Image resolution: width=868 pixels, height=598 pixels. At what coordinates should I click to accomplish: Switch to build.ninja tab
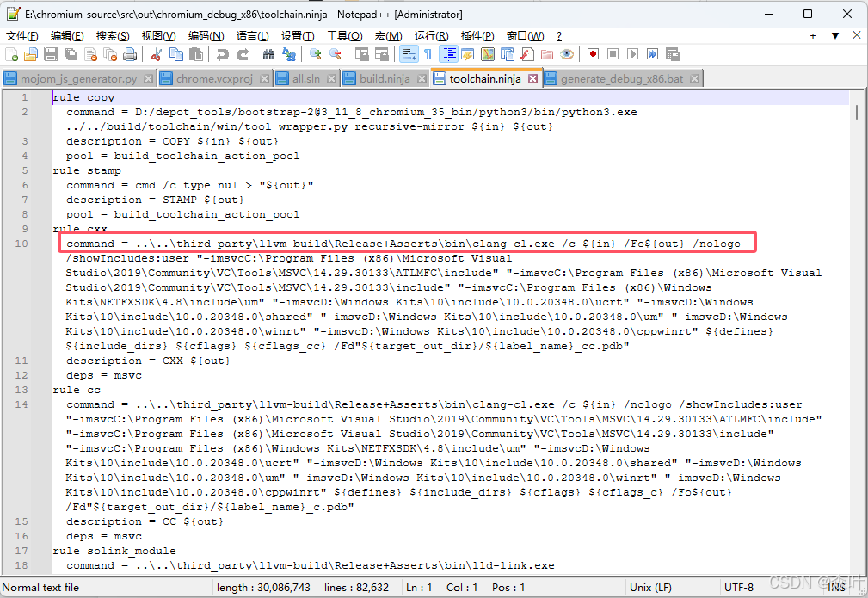385,78
